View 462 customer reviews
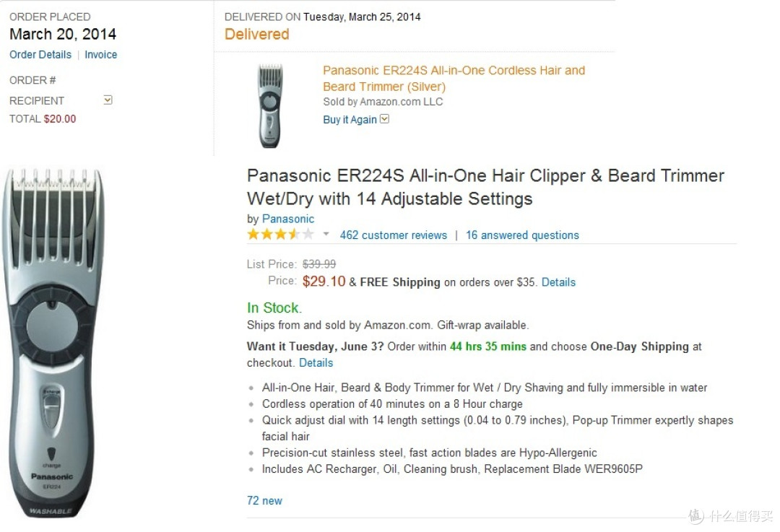Screen dimensions: 780x532 click(394, 235)
